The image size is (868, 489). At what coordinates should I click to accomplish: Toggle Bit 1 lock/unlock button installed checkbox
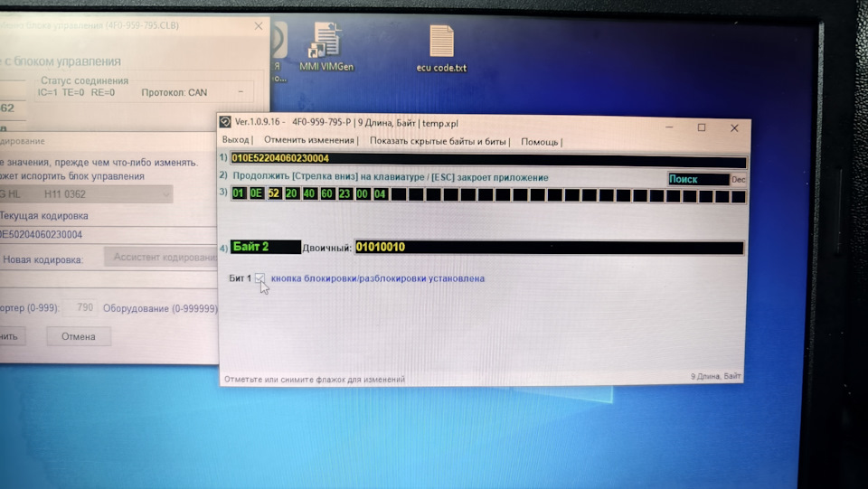(259, 278)
